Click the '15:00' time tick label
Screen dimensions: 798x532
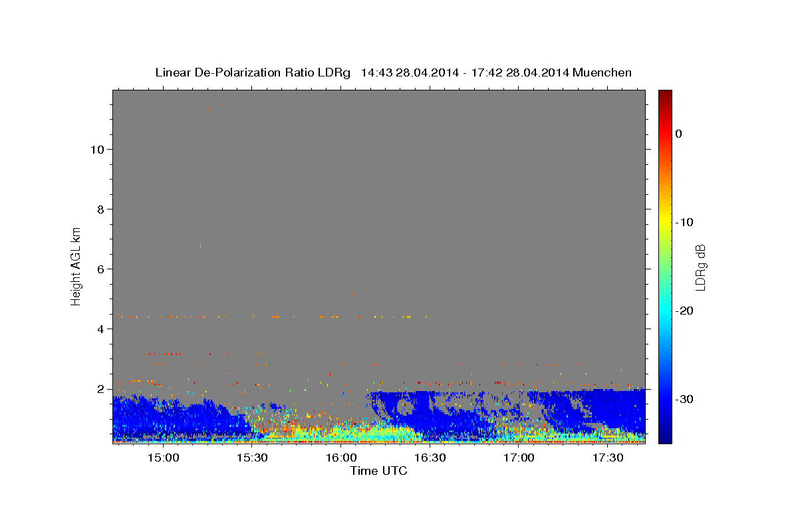[x=163, y=458]
